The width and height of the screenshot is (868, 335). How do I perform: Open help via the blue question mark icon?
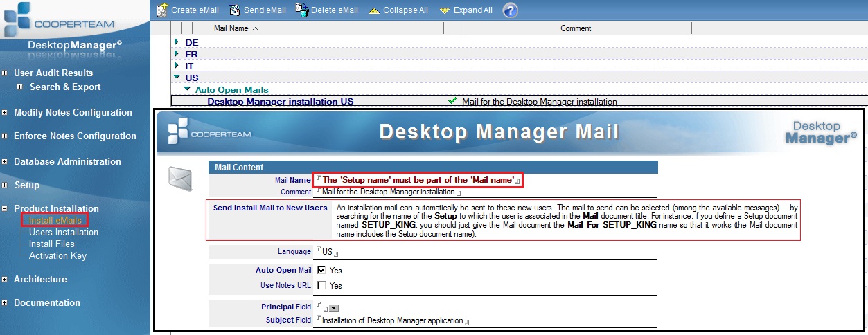(510, 10)
